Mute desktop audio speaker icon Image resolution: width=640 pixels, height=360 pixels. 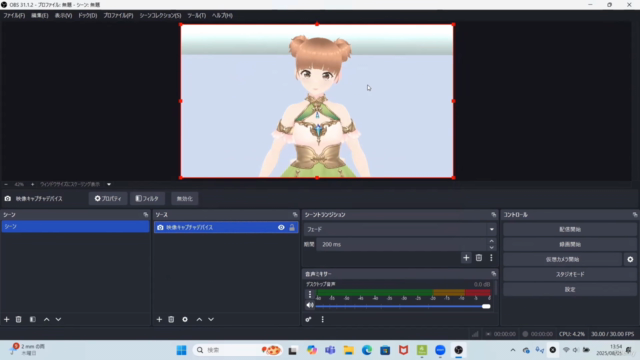click(310, 305)
